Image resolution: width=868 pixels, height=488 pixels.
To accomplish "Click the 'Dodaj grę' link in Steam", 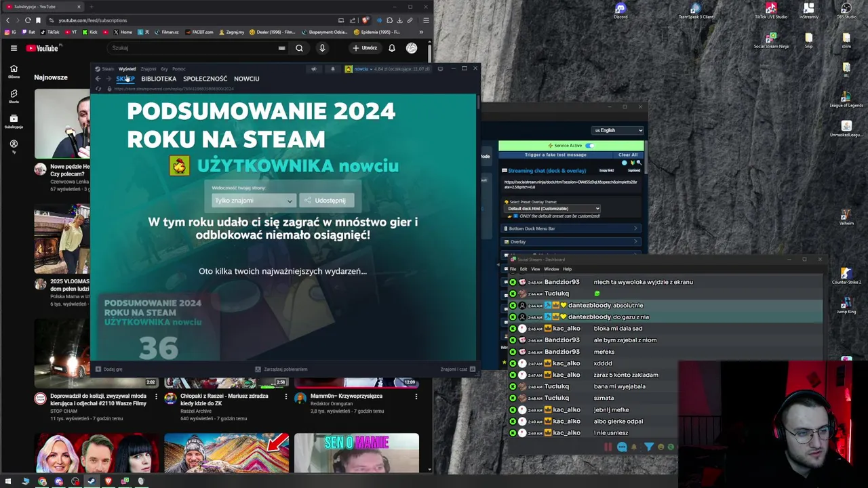I will 109,369.
